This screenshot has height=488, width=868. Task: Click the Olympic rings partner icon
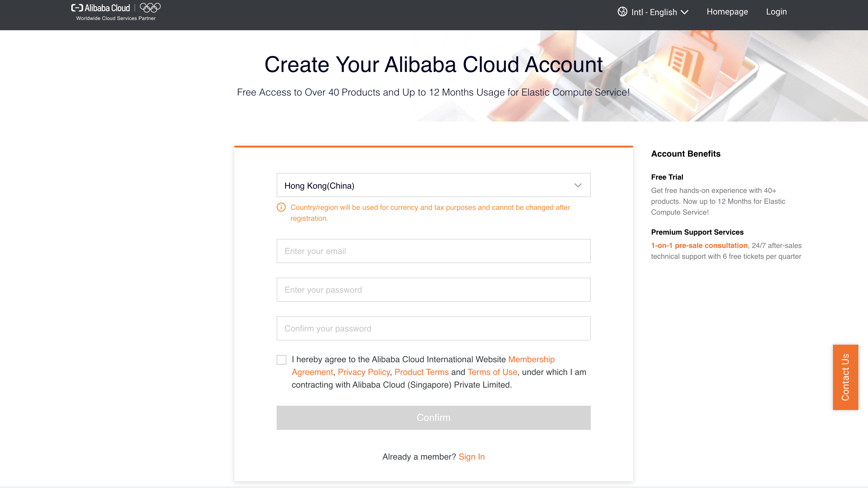[150, 8]
